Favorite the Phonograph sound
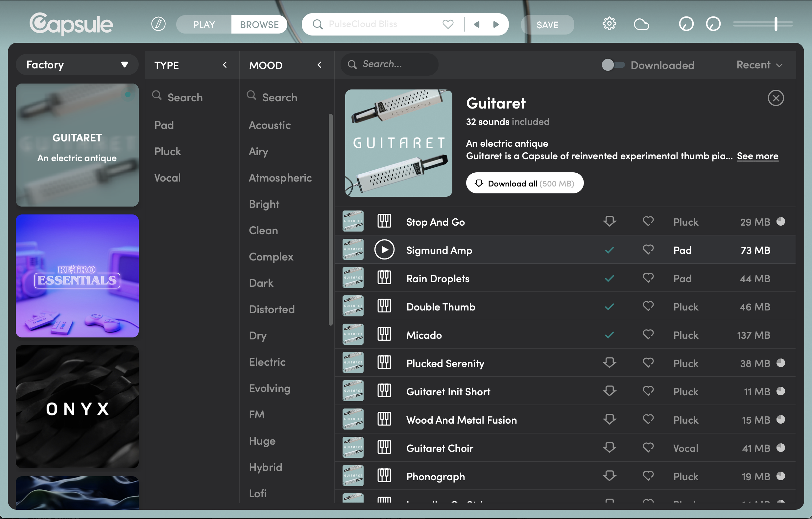The height and width of the screenshot is (519, 812). coord(648,476)
